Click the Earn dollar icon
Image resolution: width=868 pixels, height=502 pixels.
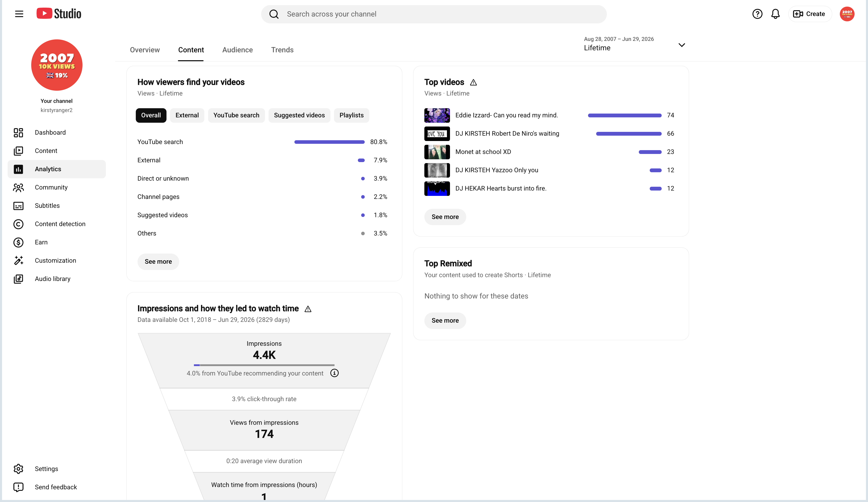pos(18,242)
